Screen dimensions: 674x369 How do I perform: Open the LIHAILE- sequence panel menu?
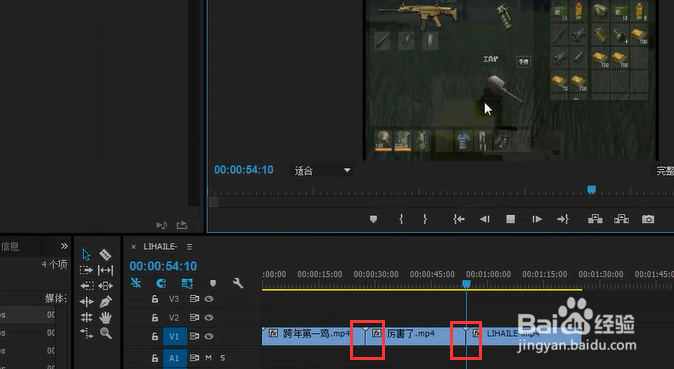tap(189, 247)
